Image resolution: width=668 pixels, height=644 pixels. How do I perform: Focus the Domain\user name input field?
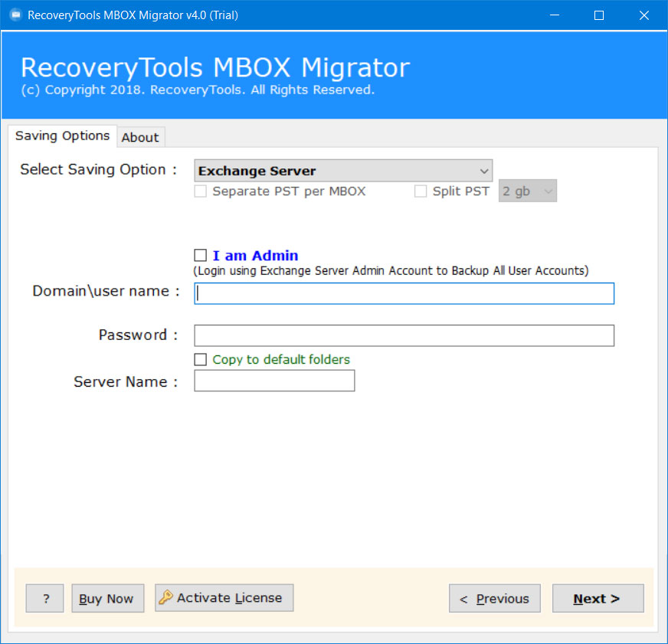click(x=404, y=293)
